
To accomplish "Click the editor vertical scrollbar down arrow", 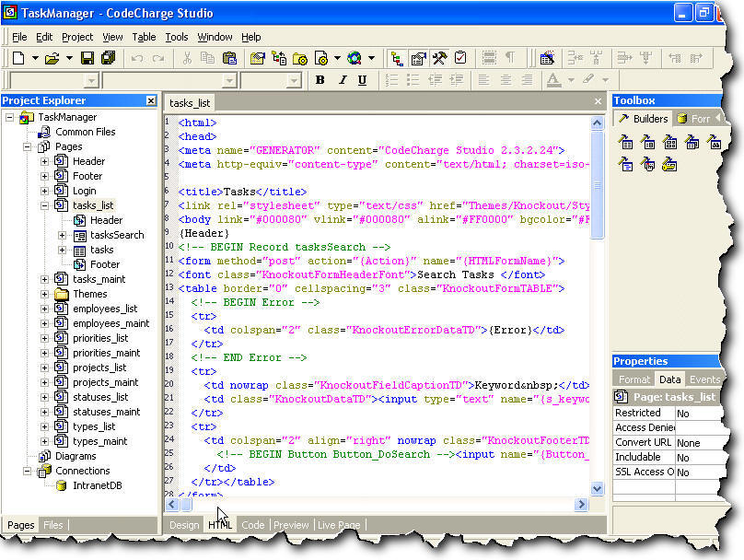I will (598, 488).
